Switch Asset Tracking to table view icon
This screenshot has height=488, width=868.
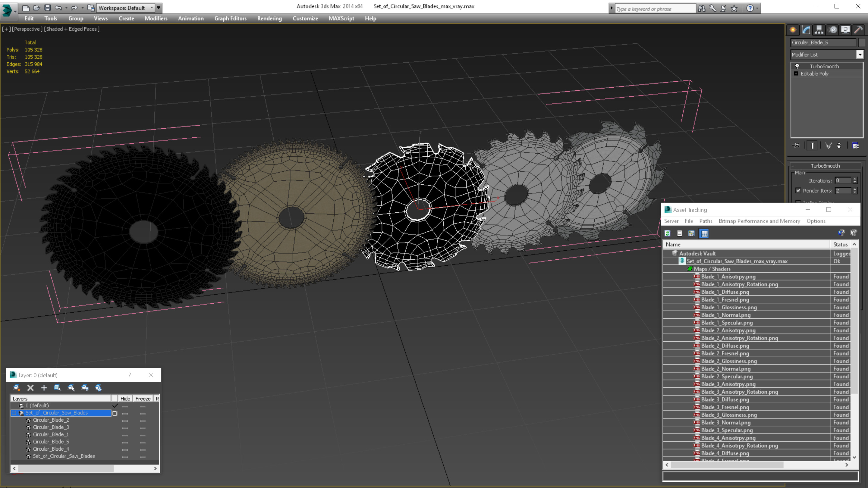(704, 233)
